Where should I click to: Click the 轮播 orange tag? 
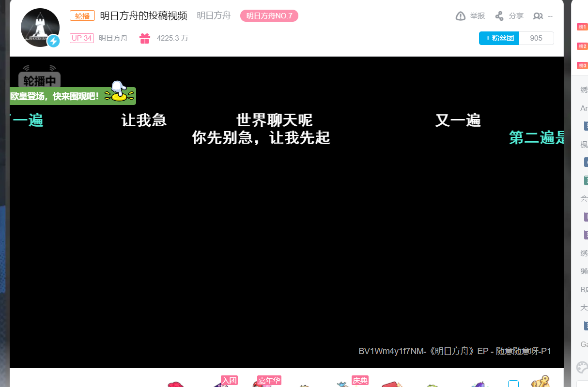click(82, 15)
